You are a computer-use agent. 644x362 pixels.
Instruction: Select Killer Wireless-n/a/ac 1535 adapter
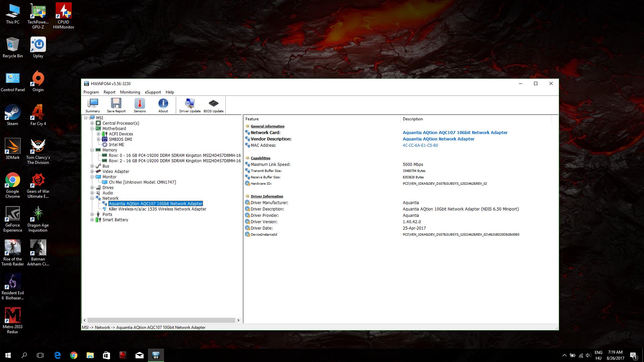[x=157, y=209]
